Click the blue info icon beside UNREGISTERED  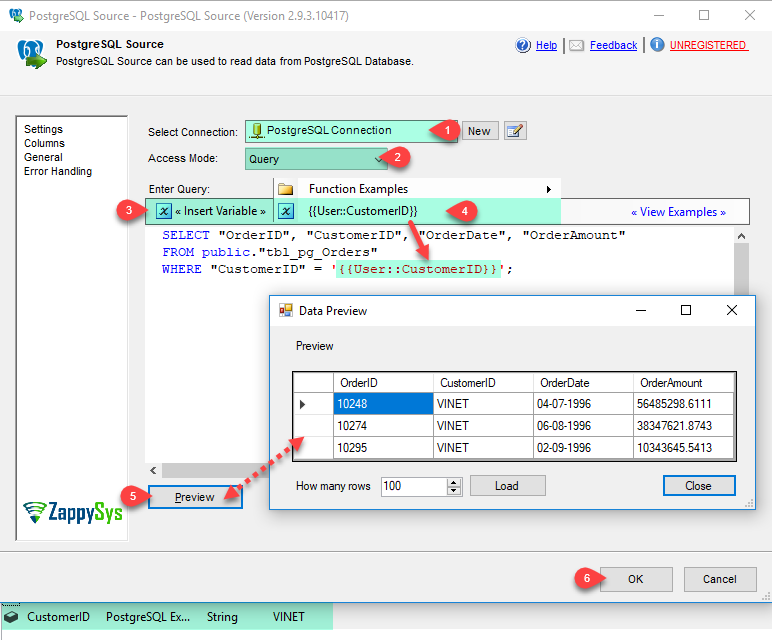point(657,45)
